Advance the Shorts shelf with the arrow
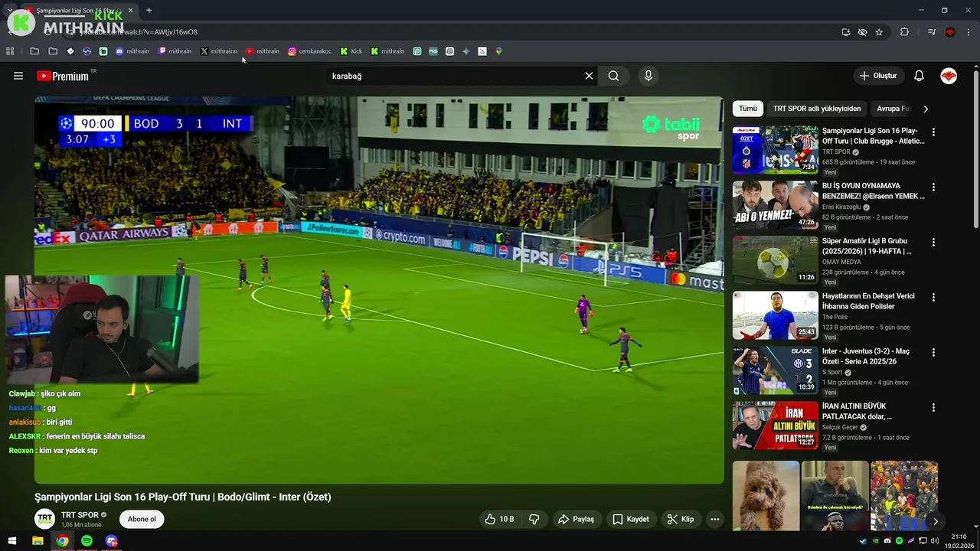The image size is (980, 551). (935, 522)
